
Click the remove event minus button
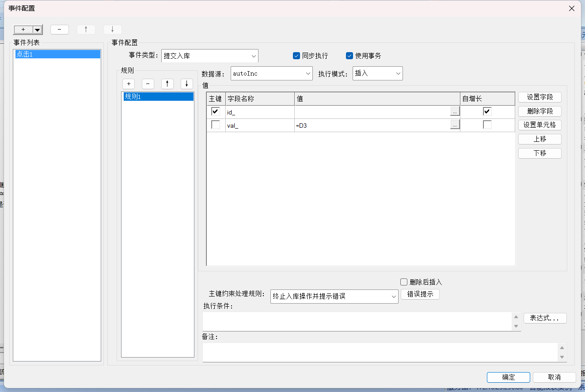coord(60,30)
